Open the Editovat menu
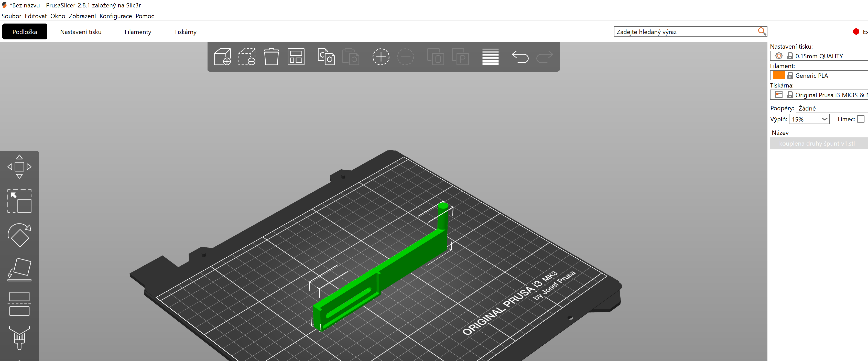868x361 pixels. [36, 16]
